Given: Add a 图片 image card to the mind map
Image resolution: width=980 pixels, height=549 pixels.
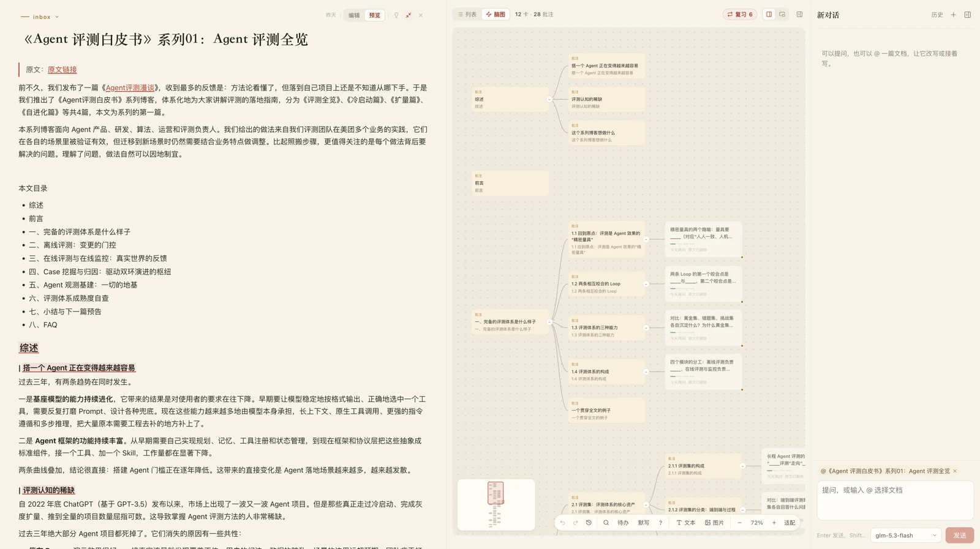Looking at the screenshot, I should coord(714,523).
